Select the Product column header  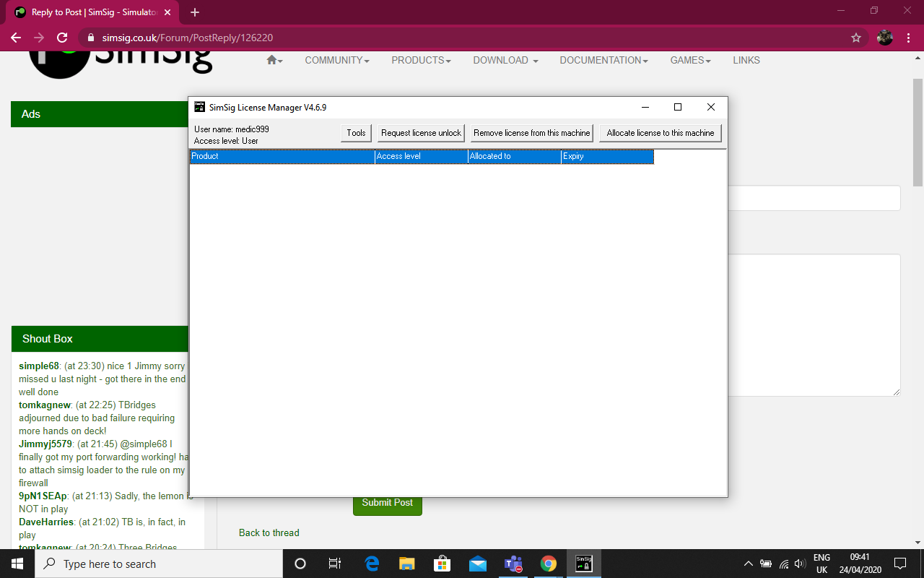282,156
